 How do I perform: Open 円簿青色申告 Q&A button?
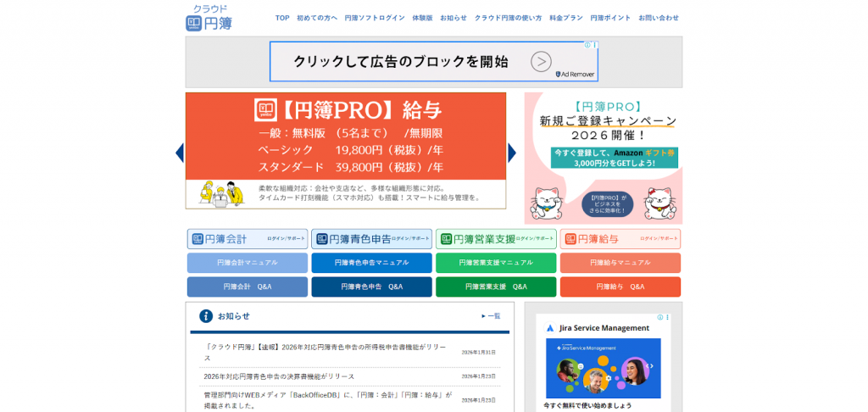tap(371, 287)
